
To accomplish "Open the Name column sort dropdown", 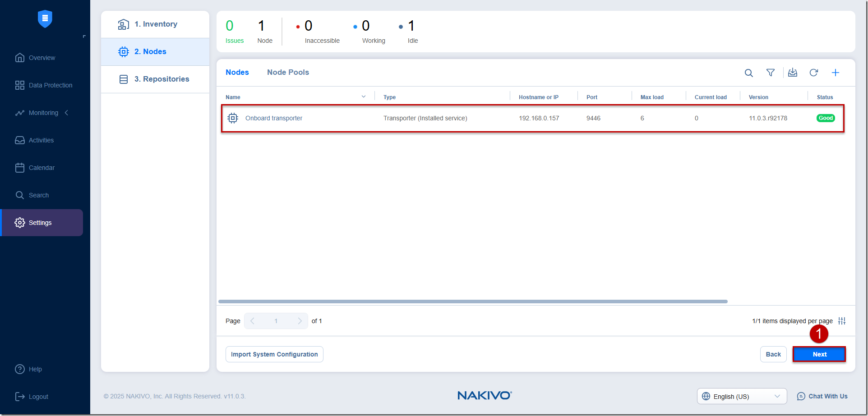I will (x=364, y=96).
